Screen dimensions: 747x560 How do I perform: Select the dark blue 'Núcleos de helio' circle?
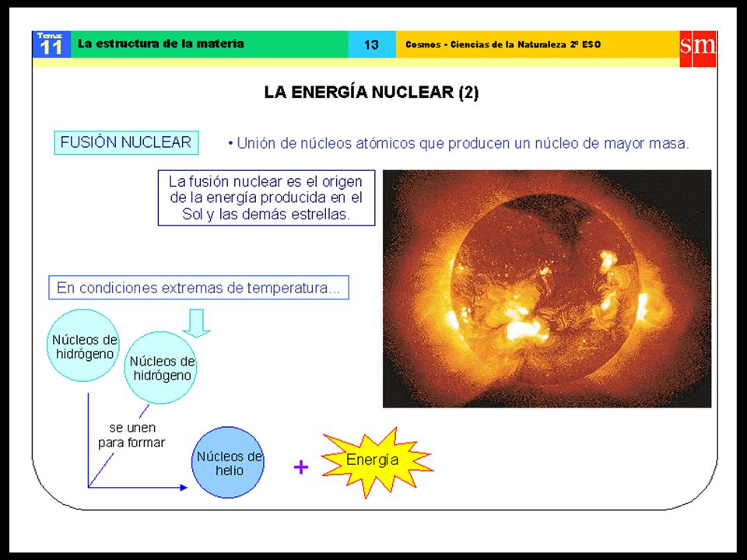(228, 462)
